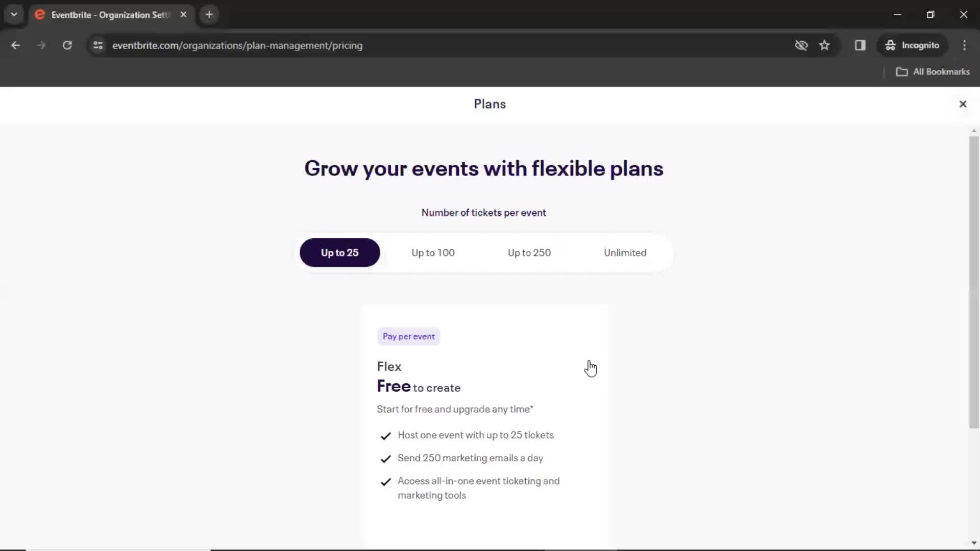Select the Up to 100 tickets option
980x551 pixels.
pyautogui.click(x=433, y=253)
